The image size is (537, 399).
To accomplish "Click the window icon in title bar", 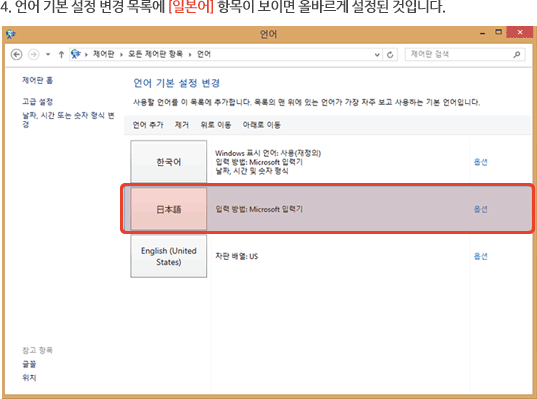I will tap(11, 34).
